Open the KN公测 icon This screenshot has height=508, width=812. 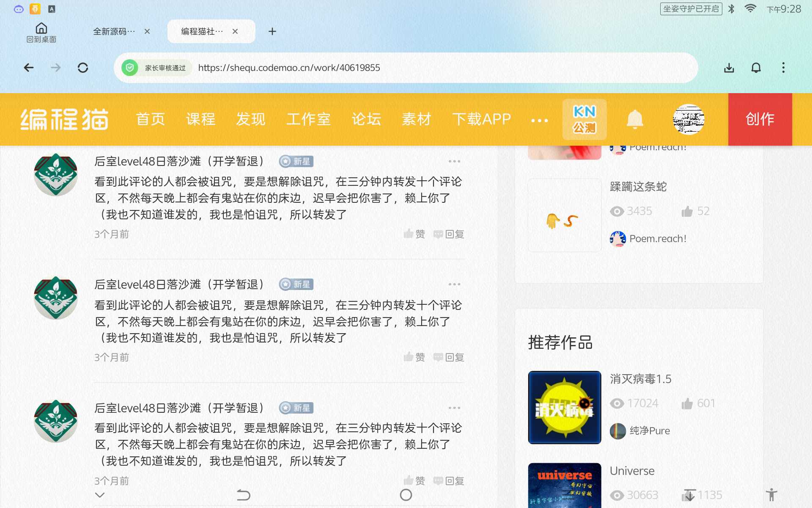pos(584,119)
